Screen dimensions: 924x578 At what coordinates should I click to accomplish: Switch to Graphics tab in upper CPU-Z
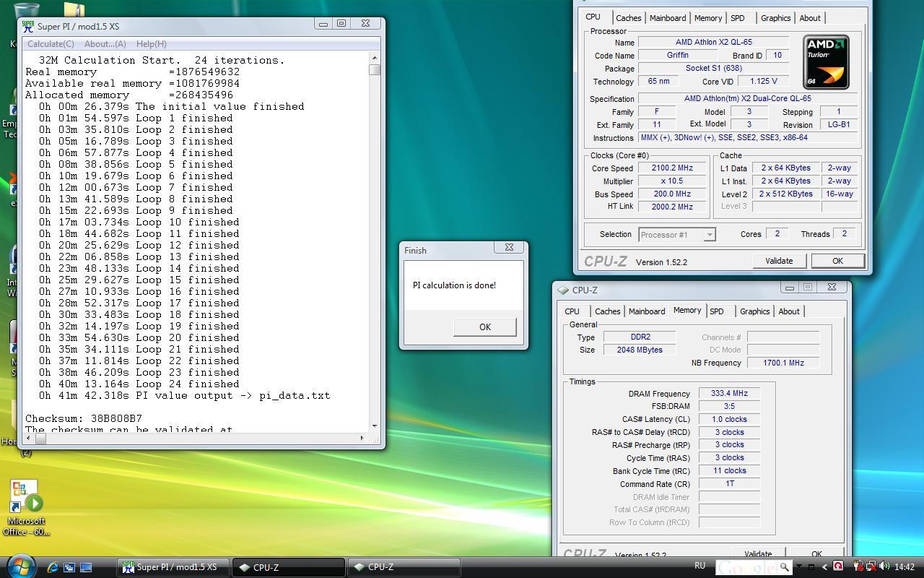pyautogui.click(x=776, y=18)
